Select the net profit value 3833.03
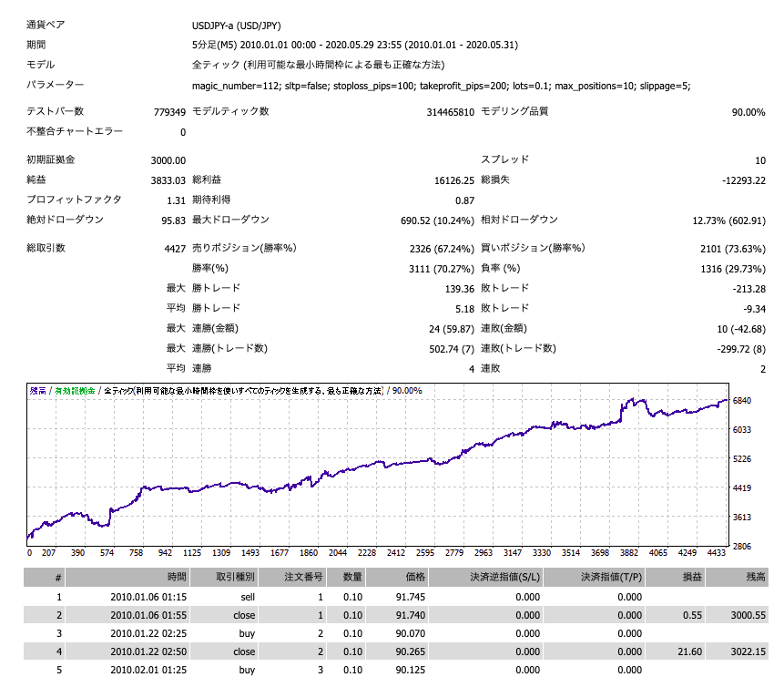This screenshot has height=677, width=784. 168,180
